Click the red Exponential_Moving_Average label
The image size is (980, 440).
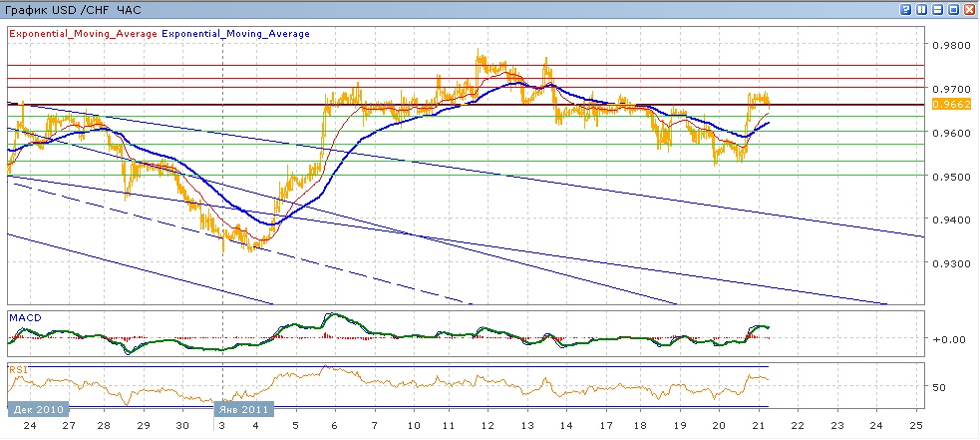pos(82,33)
